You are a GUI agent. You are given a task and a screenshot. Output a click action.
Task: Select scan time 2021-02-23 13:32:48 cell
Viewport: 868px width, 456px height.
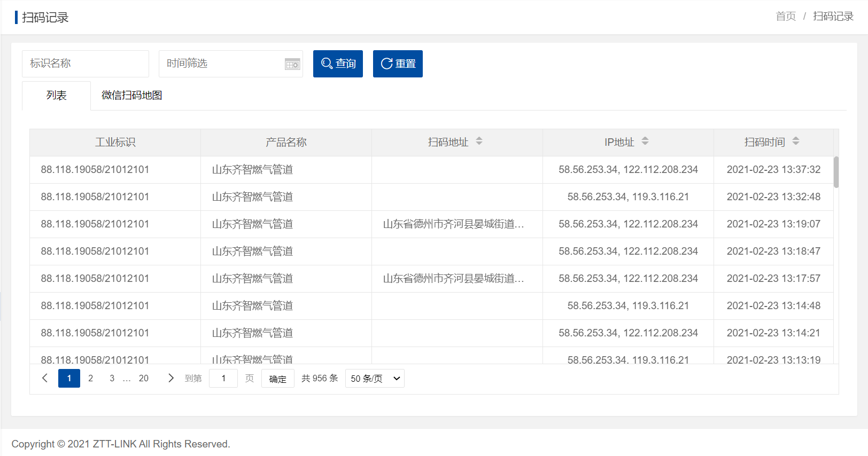[773, 197]
